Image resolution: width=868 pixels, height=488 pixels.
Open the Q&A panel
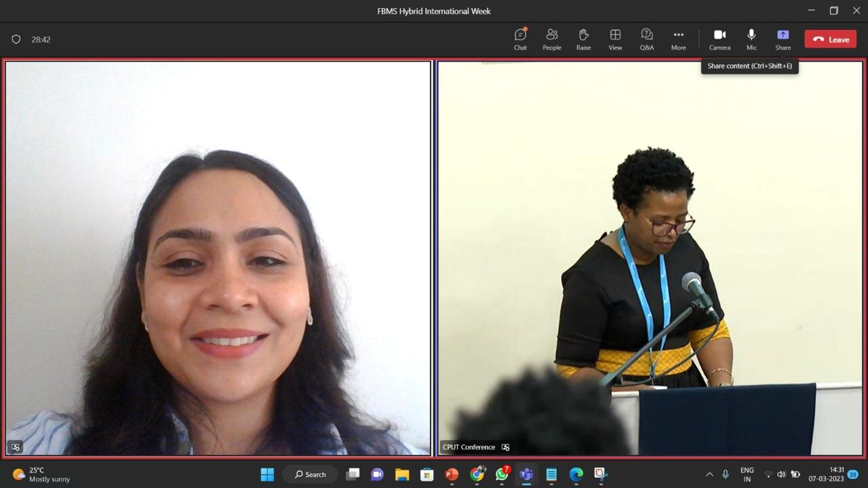(647, 39)
